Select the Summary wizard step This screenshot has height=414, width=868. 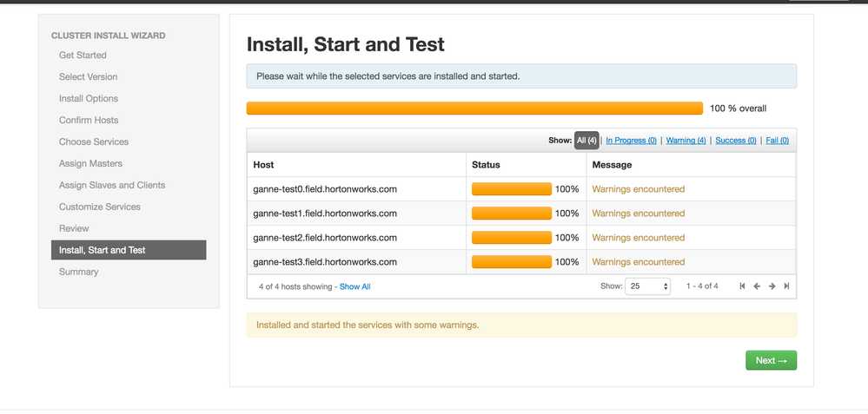[x=79, y=272]
